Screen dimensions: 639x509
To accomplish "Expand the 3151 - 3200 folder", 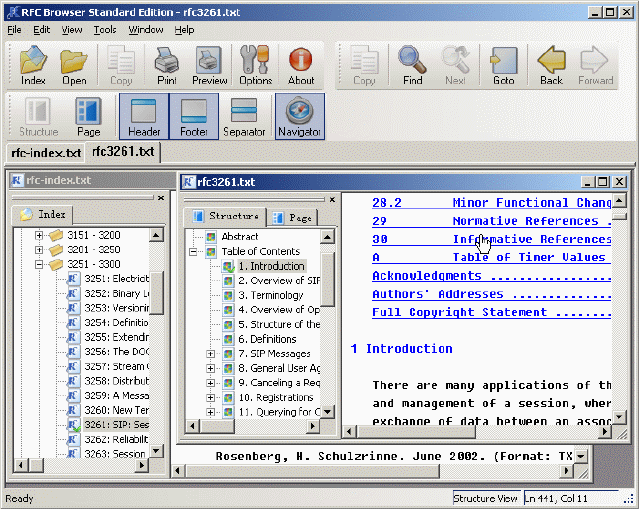I will (x=39, y=235).
